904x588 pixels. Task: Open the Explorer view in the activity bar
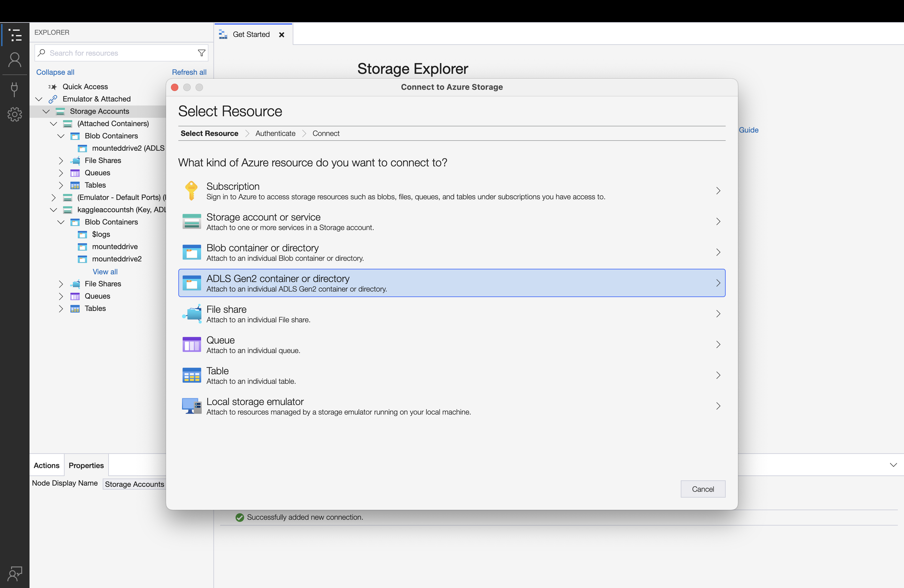tap(15, 35)
